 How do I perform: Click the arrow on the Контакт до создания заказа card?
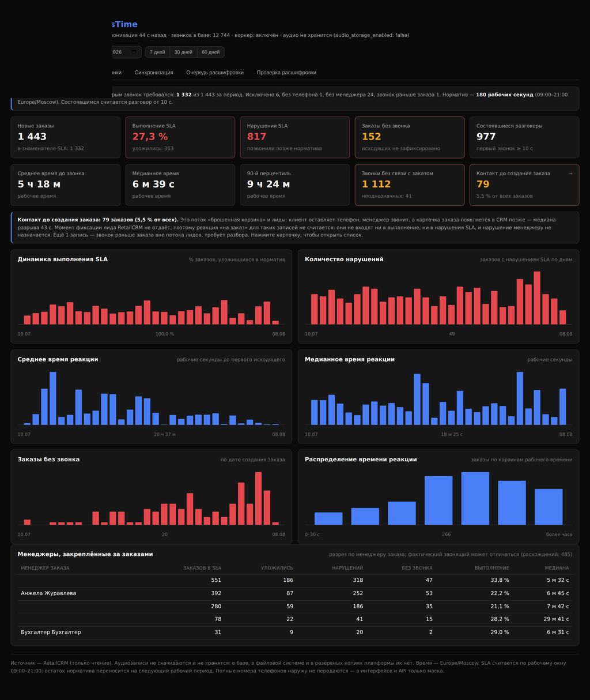(x=570, y=174)
